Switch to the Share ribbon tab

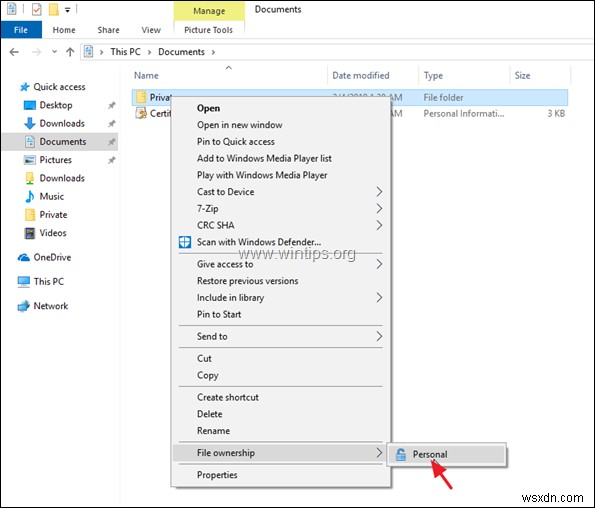pos(108,30)
